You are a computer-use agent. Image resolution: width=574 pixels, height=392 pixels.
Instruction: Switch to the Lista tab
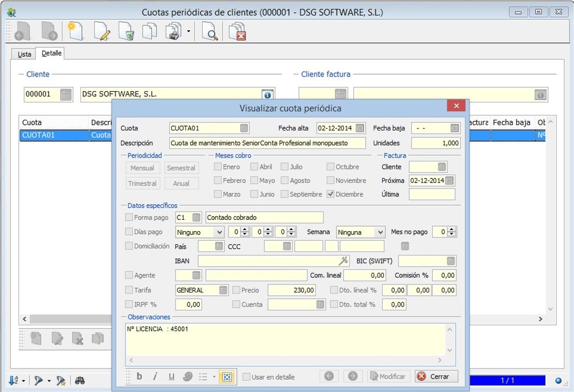[24, 54]
